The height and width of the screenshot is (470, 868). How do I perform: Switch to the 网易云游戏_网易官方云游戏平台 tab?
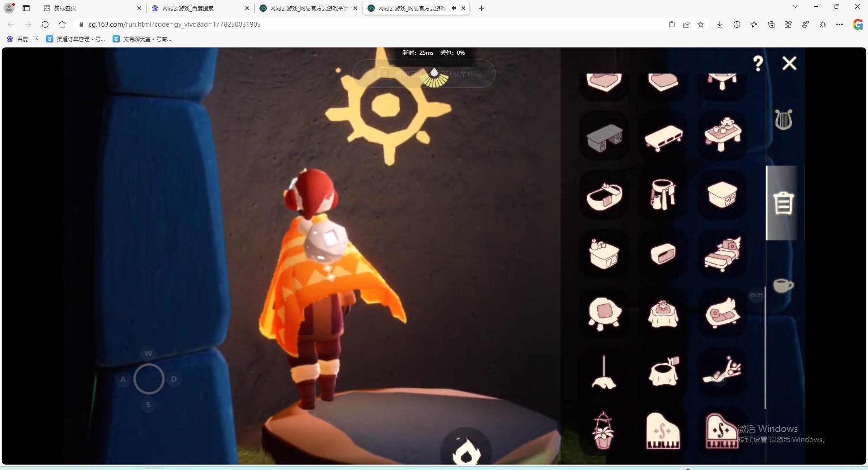click(308, 8)
